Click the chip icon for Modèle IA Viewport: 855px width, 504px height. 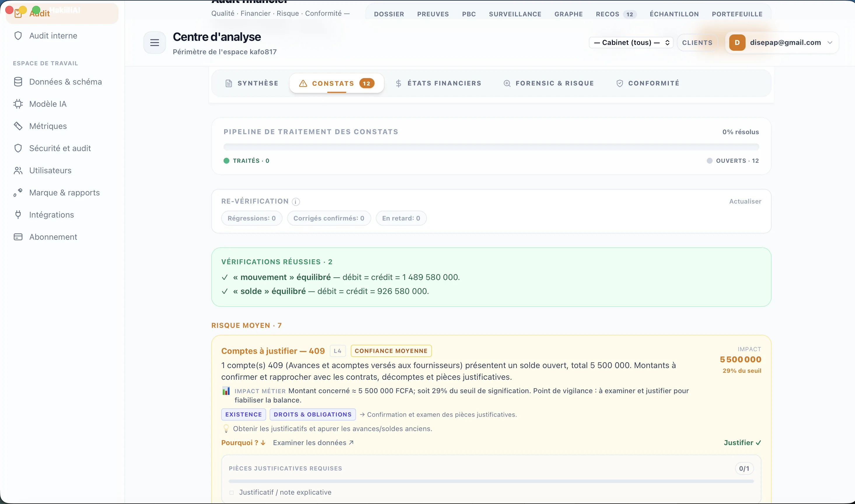tap(18, 104)
